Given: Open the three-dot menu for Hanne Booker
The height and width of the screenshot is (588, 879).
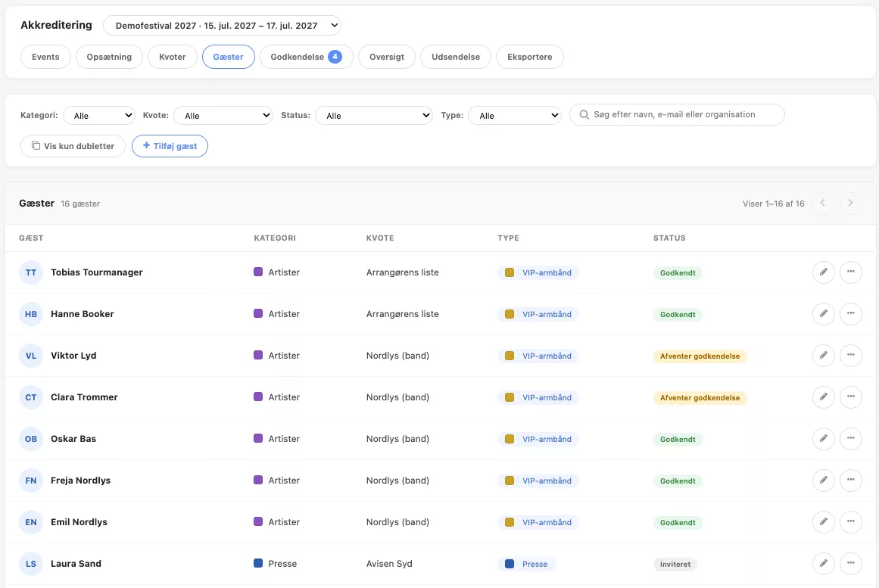Looking at the screenshot, I should pyautogui.click(x=851, y=314).
